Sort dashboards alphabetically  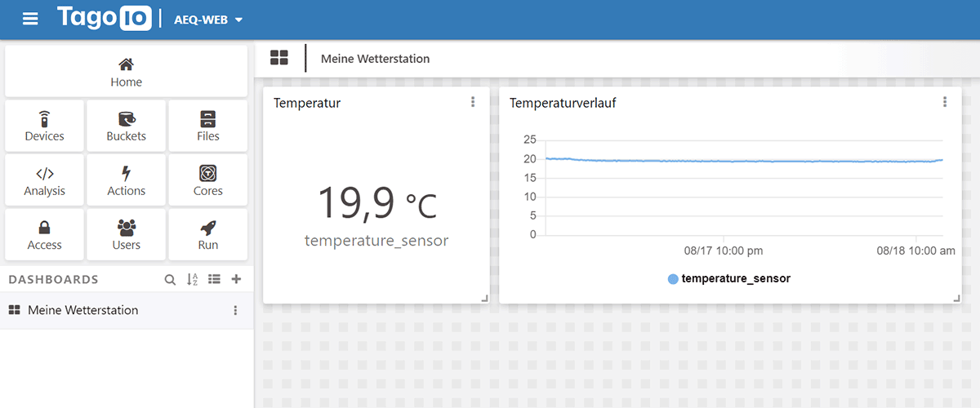point(192,279)
